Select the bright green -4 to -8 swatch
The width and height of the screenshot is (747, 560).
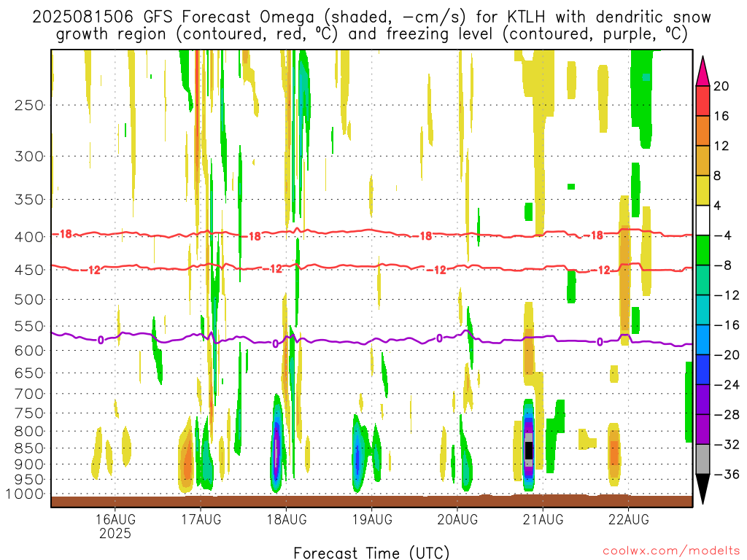703,251
